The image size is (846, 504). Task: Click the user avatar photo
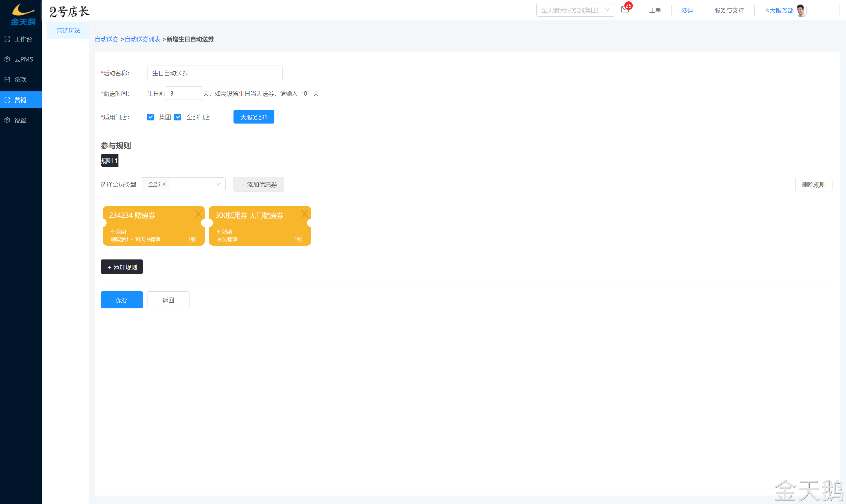[801, 10]
